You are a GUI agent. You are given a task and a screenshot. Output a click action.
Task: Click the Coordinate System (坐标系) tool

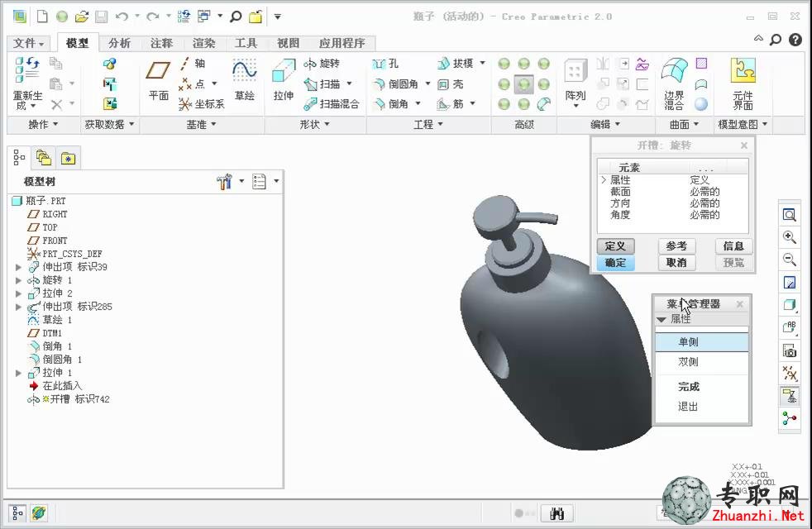click(x=202, y=104)
